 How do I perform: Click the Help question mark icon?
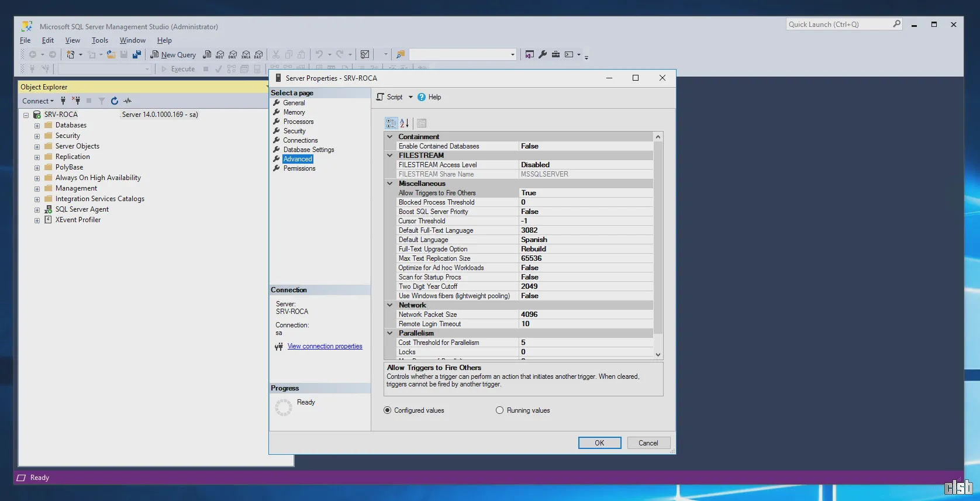[422, 97]
